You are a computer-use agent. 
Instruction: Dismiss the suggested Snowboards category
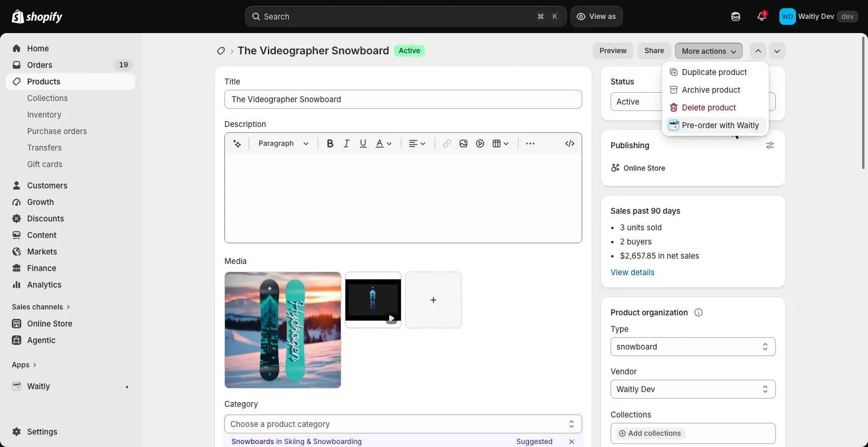[x=572, y=442]
